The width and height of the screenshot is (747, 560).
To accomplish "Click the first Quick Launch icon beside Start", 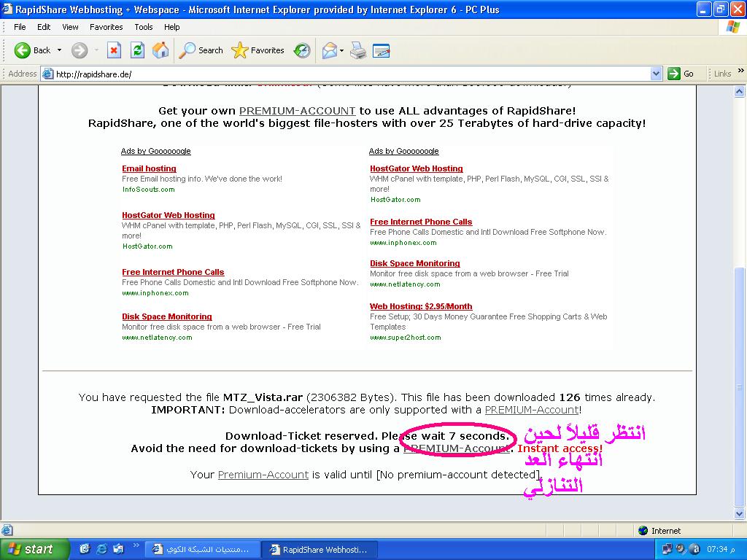I will tap(85, 549).
